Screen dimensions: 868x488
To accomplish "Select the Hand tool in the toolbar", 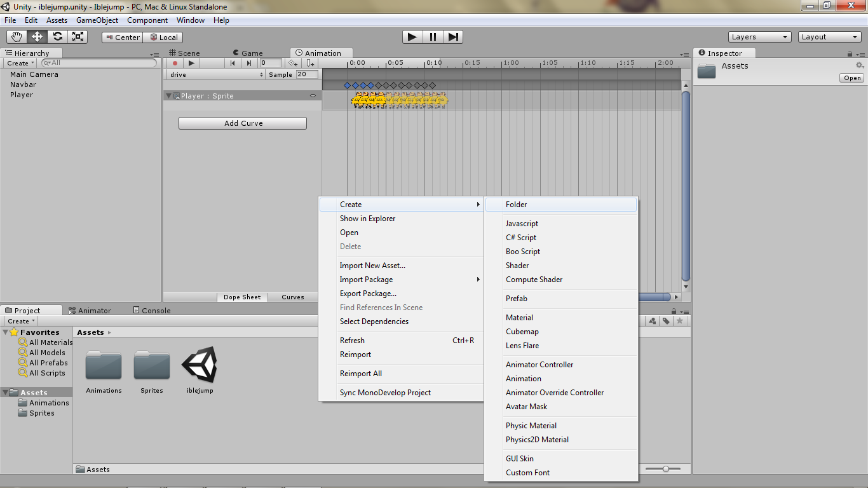I will (x=17, y=37).
